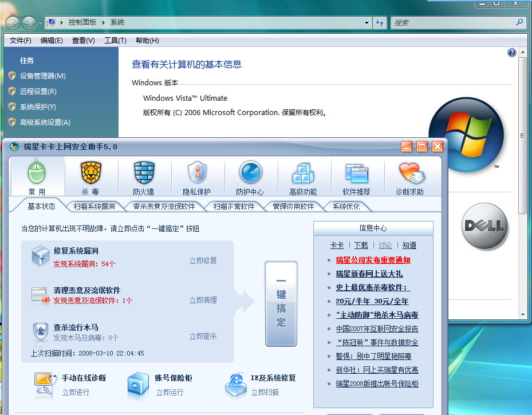Click the IE及系统修复 icon
Screen dimensions: 532x415
235,385
